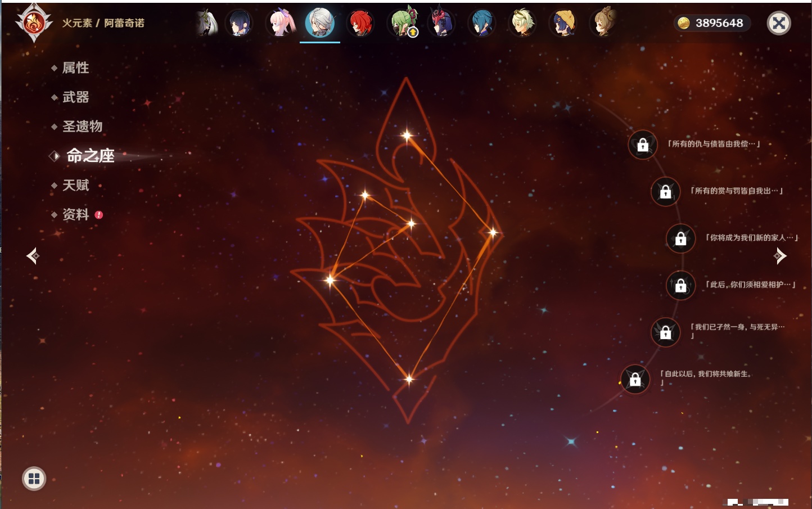Select the dark-blue-haired character portrait

239,23
